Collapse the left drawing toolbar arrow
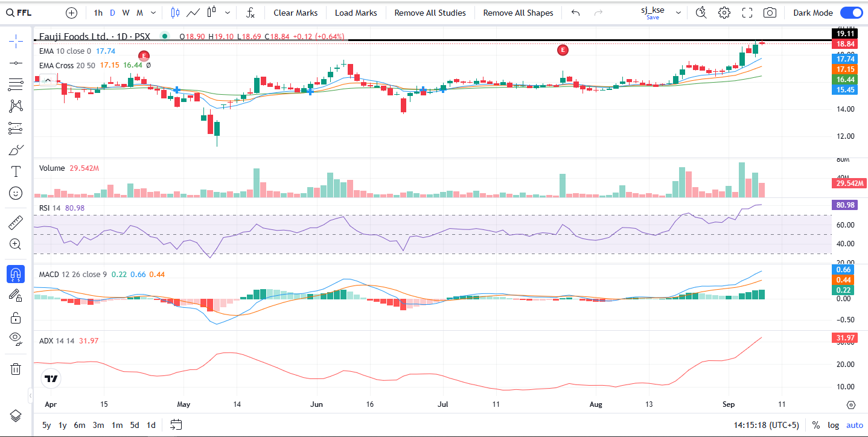This screenshot has height=437, width=868. click(30, 396)
